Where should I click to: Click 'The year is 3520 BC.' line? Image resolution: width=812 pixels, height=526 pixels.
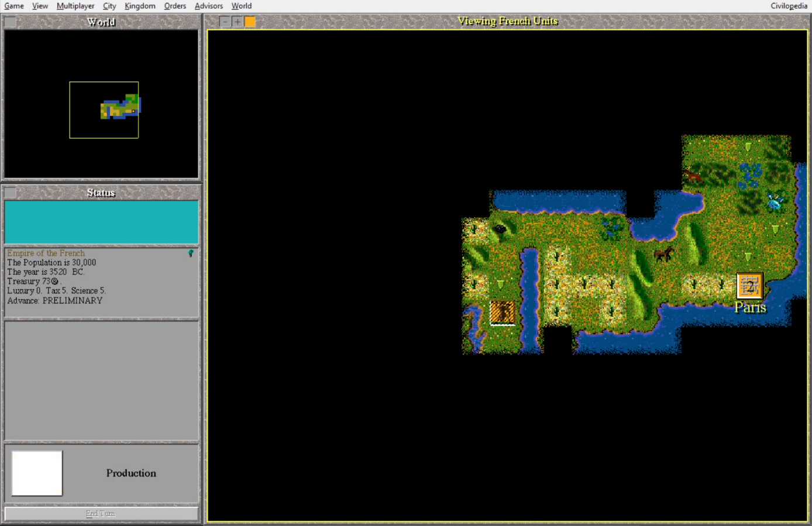coord(46,272)
